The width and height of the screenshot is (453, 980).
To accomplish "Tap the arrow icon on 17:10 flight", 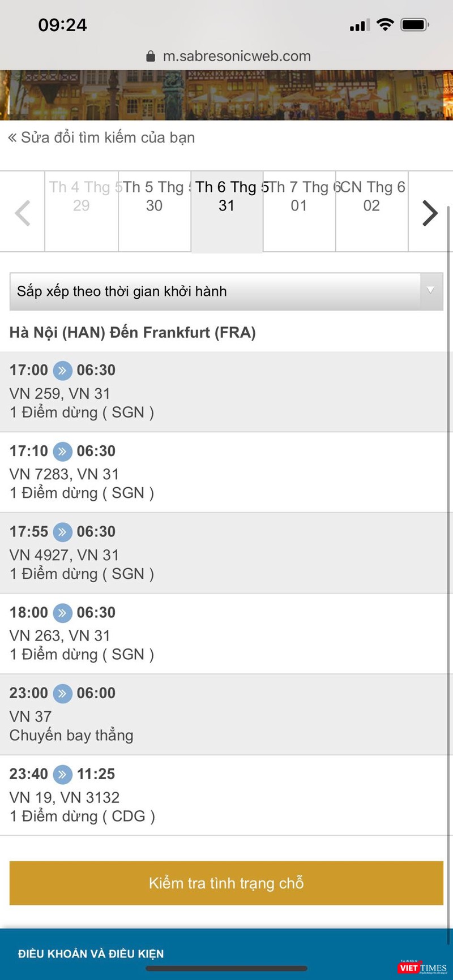I will [62, 452].
